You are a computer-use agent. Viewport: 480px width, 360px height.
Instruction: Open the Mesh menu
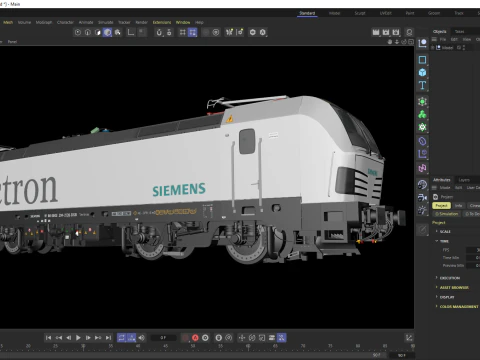tap(8, 22)
